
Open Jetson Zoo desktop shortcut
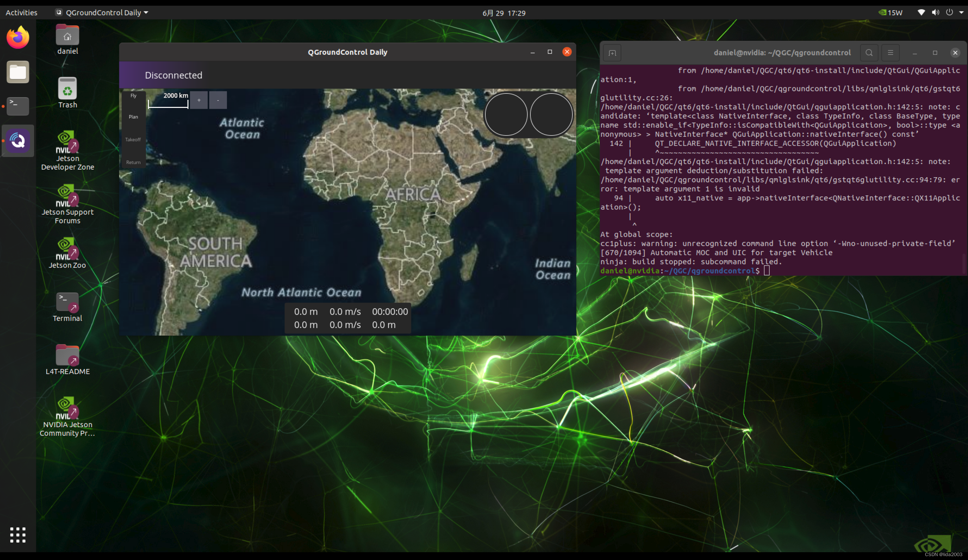(x=67, y=254)
